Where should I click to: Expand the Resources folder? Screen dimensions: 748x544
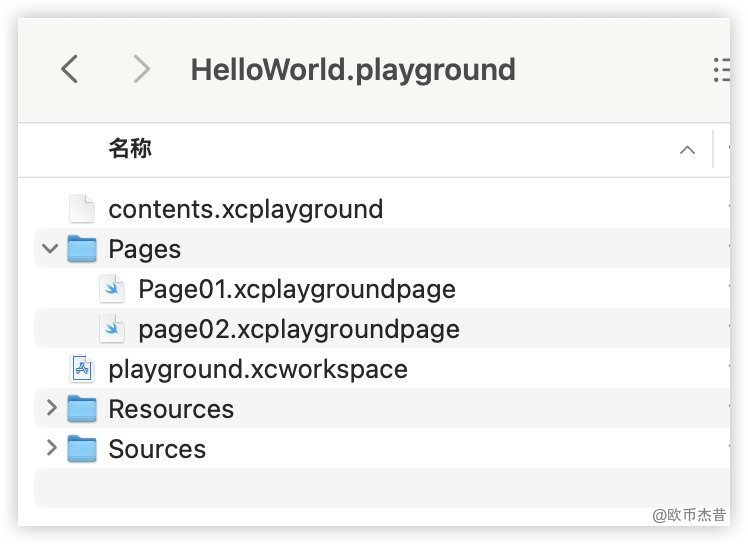(52, 408)
